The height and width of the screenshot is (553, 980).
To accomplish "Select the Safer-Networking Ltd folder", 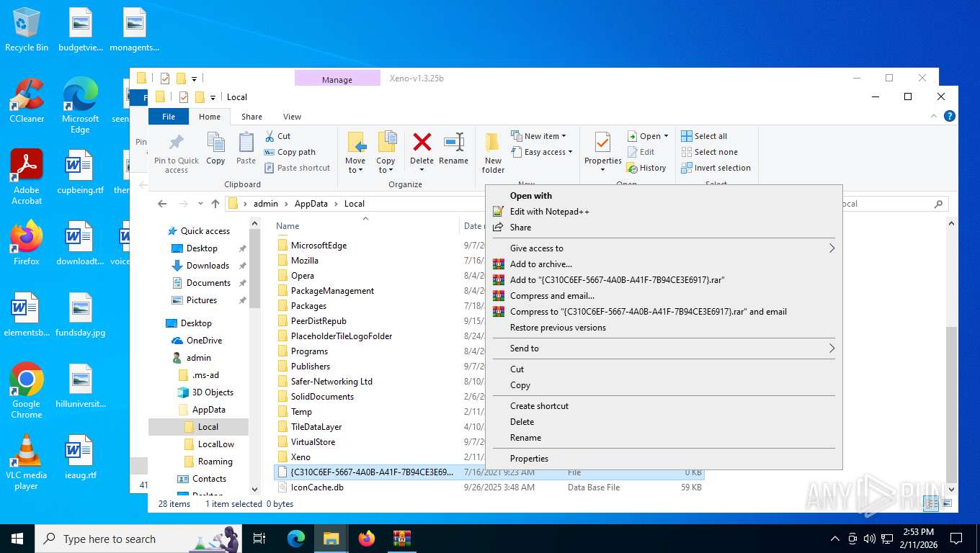I will pyautogui.click(x=331, y=382).
